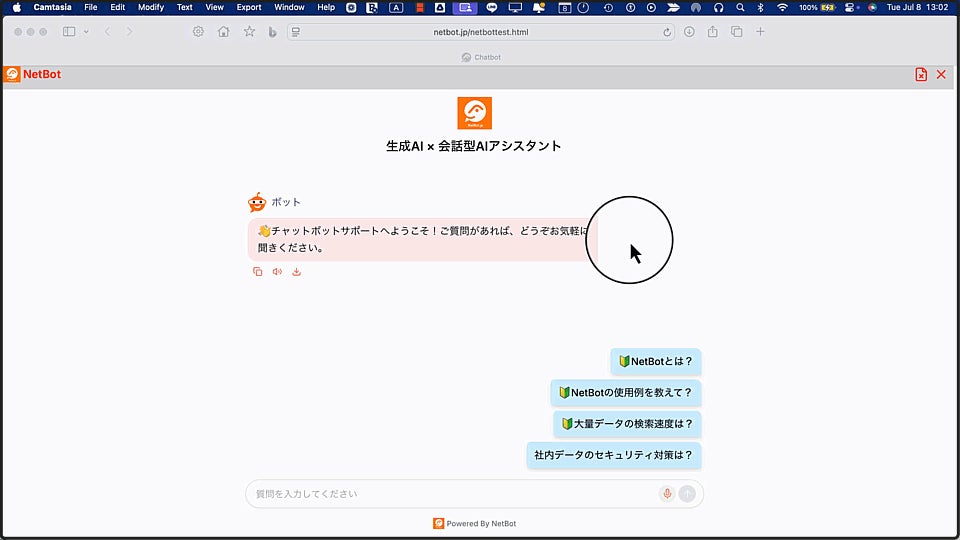The image size is (960, 540).
Task: Open the browser downloads icon
Action: pyautogui.click(x=689, y=32)
